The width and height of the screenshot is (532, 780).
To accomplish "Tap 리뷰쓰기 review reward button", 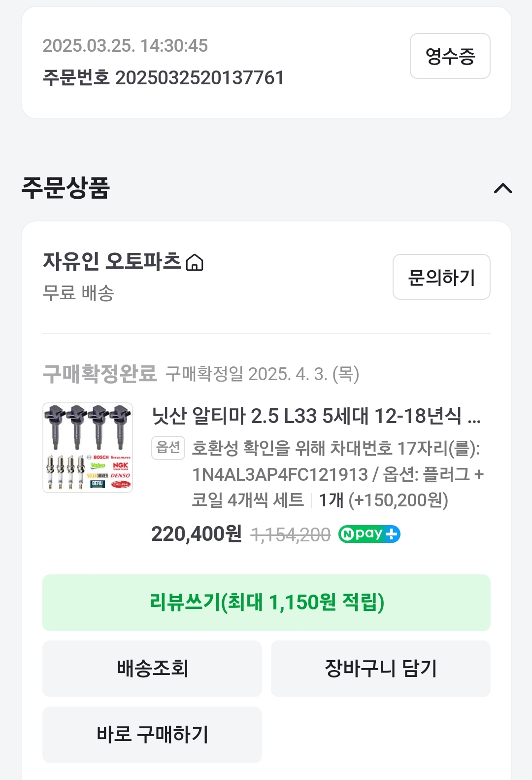I will (x=266, y=603).
